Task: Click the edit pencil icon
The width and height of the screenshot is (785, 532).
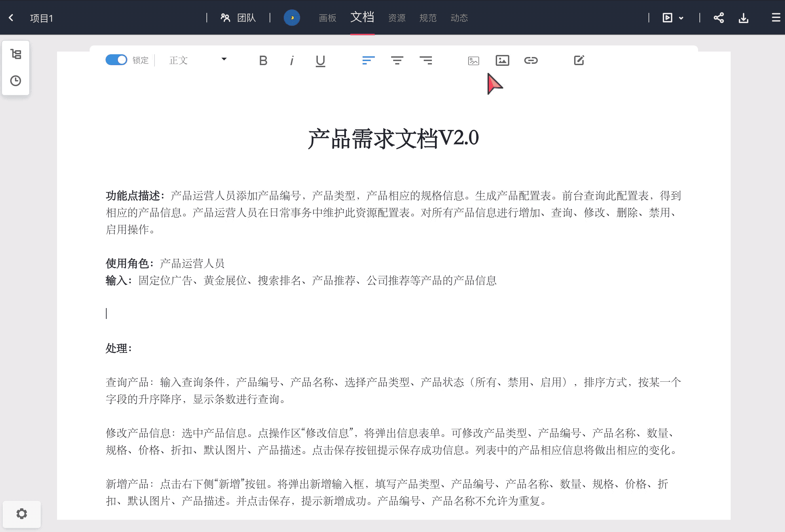Action: tap(579, 60)
